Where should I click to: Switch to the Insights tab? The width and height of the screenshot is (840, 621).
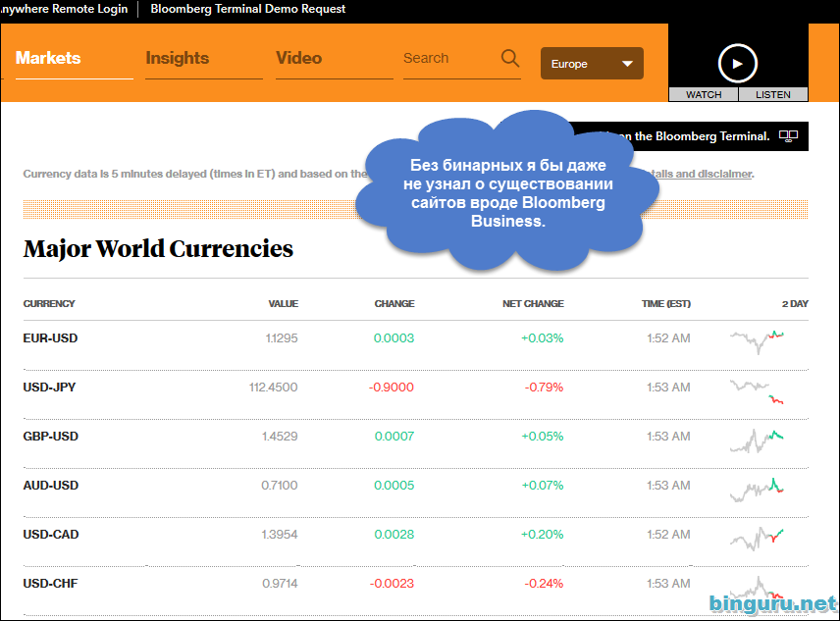point(178,58)
